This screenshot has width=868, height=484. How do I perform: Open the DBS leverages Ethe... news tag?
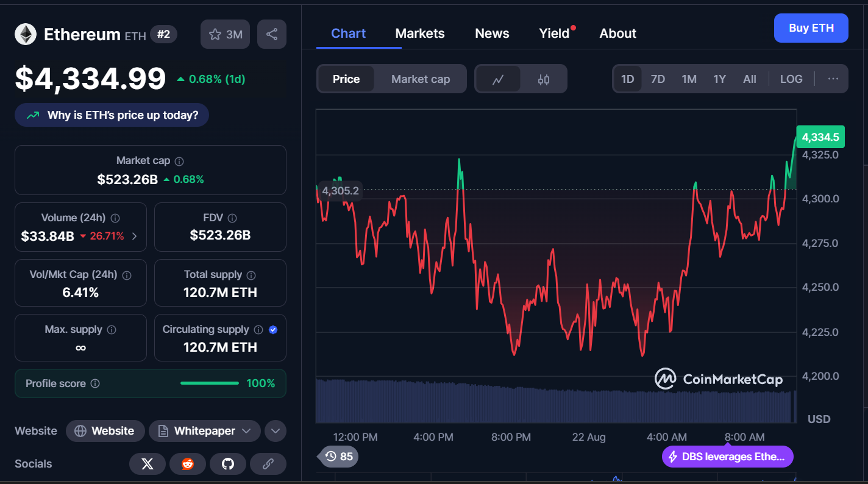[728, 457]
